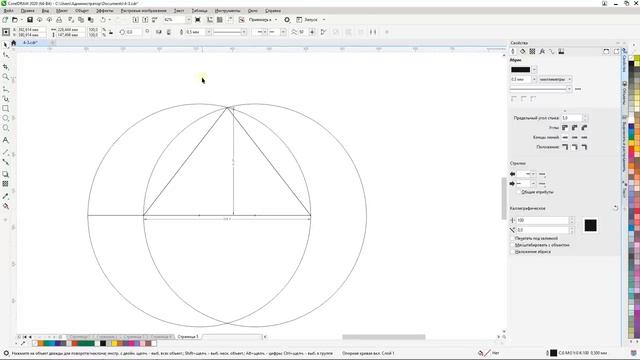Select the Zoom tool in the toolbox
640x360 pixels.
[x=6, y=77]
